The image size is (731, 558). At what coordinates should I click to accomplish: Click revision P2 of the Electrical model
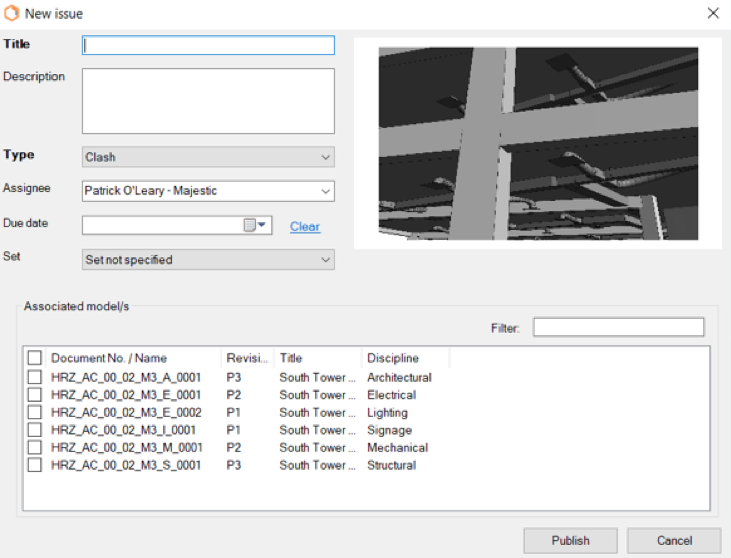234,395
